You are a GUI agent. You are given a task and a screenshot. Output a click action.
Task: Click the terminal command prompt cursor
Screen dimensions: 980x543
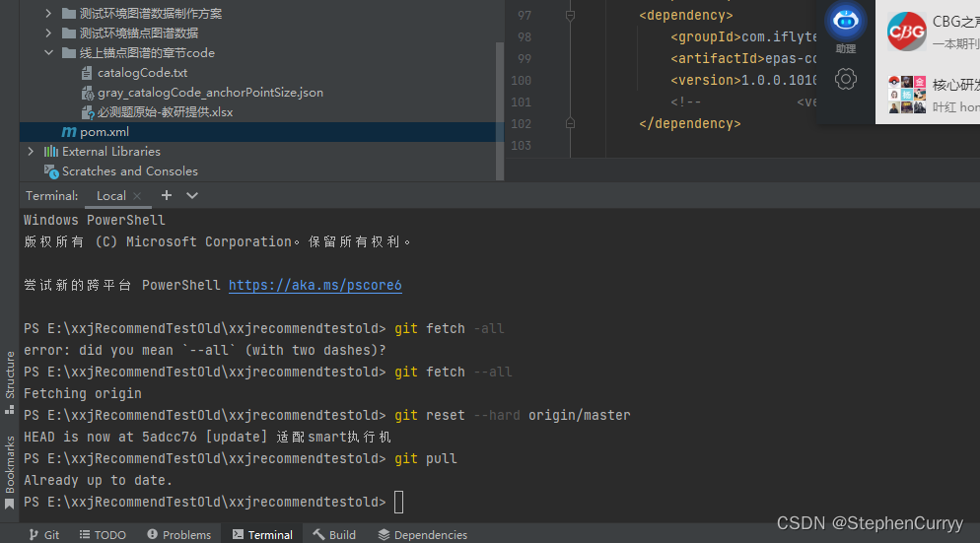[x=398, y=502]
